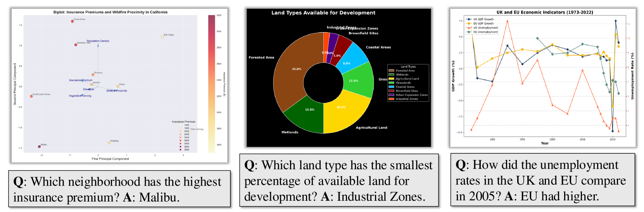Click the Agricultural Land legend swatch
Viewport: 644px width, 212px height.
pyautogui.click(x=391, y=79)
